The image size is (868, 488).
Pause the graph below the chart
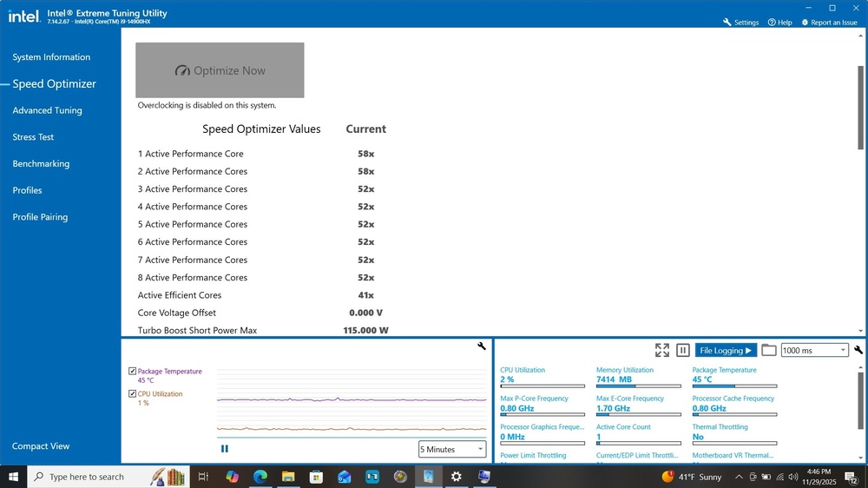[x=225, y=449]
